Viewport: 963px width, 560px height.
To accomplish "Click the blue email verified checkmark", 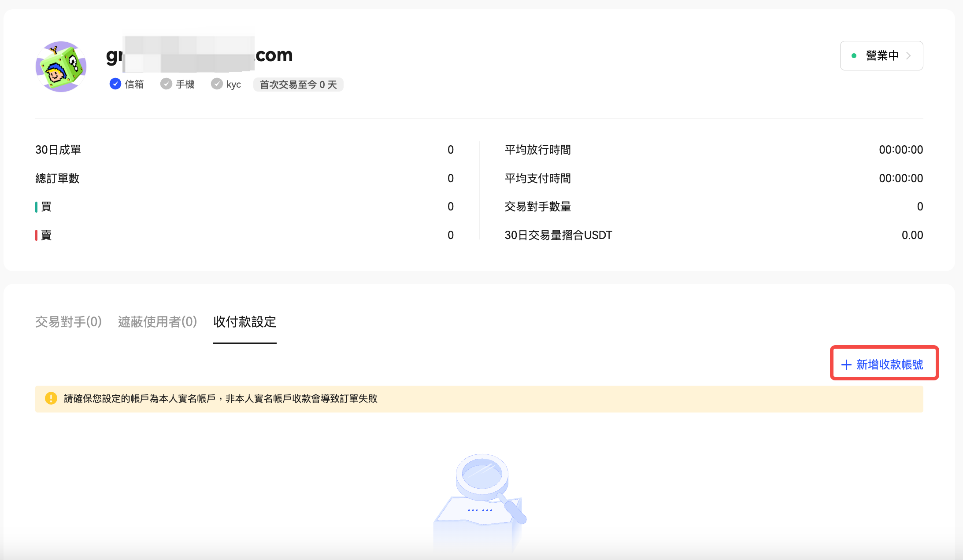I will [115, 84].
